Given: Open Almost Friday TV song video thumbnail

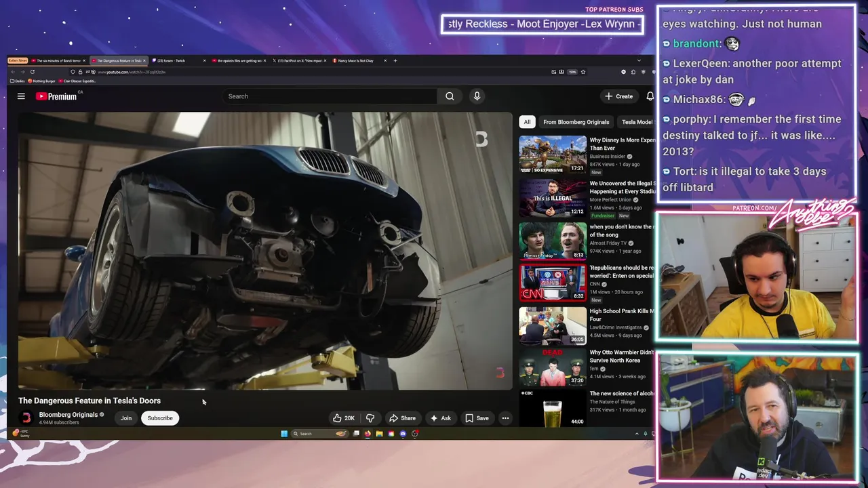Looking at the screenshot, I should click(x=553, y=241).
